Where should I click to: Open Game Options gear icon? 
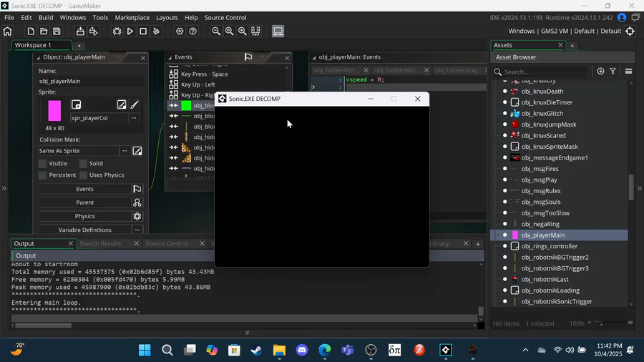(180, 31)
